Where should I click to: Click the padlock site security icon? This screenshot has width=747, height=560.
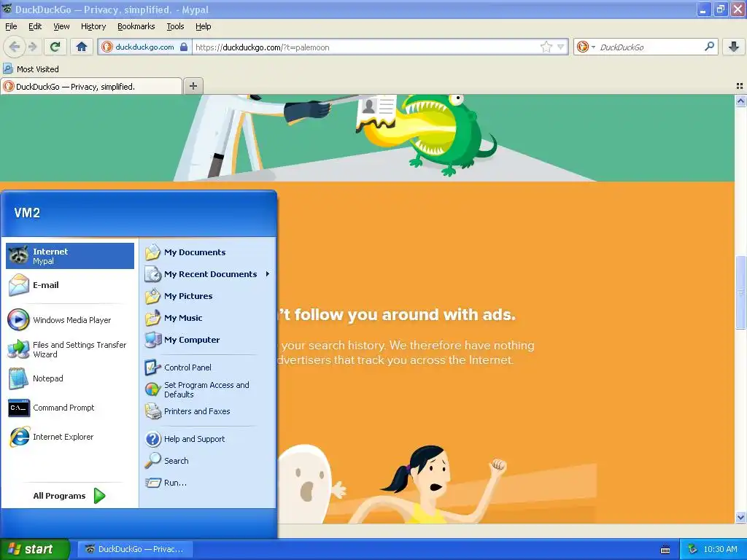183,47
